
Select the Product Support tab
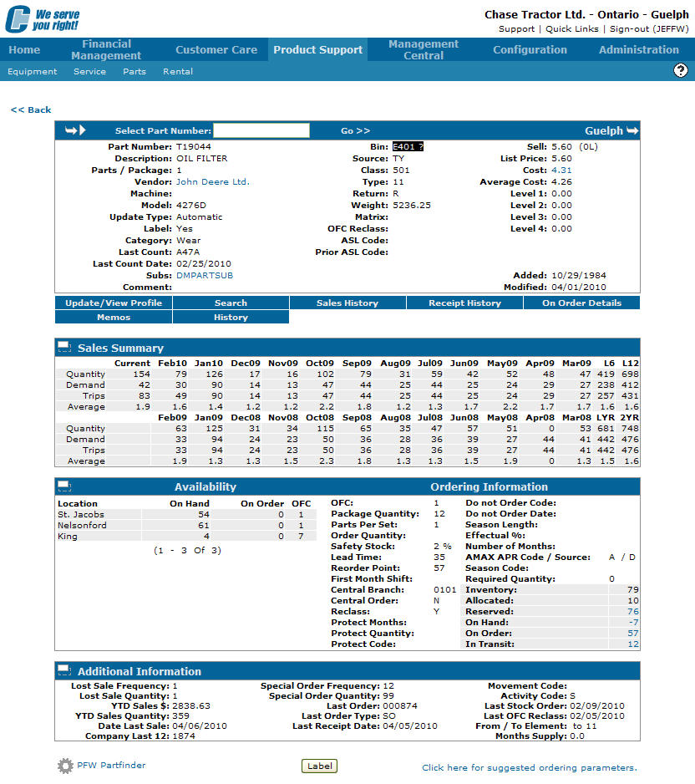coord(317,49)
